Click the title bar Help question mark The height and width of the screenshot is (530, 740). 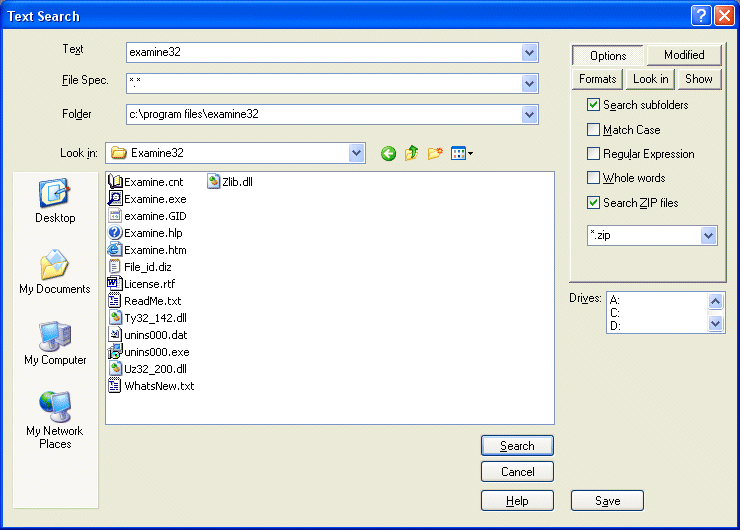[701, 16]
